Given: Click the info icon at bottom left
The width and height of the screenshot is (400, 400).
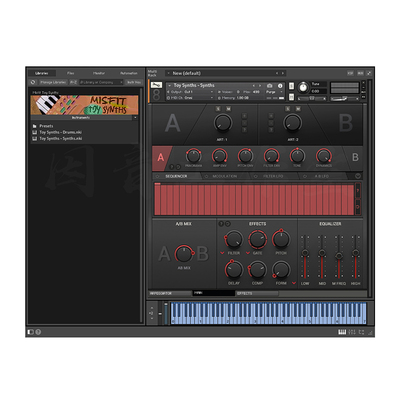Looking at the screenshot, I should (x=38, y=332).
